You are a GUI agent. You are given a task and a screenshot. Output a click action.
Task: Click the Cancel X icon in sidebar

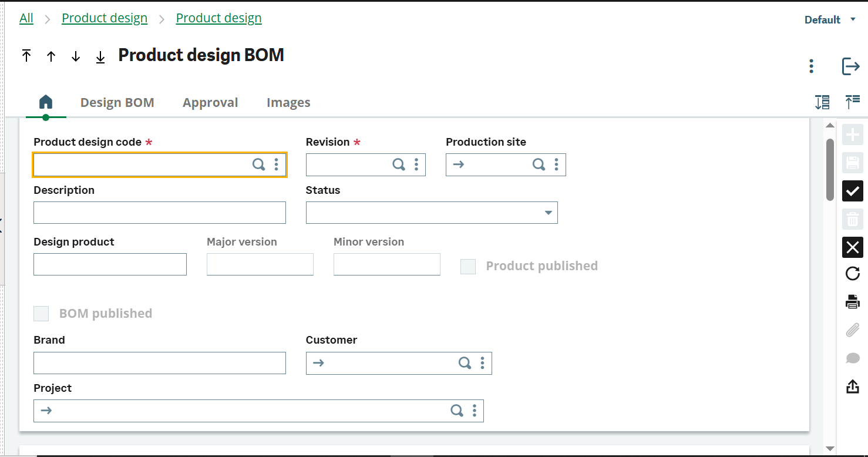[853, 247]
